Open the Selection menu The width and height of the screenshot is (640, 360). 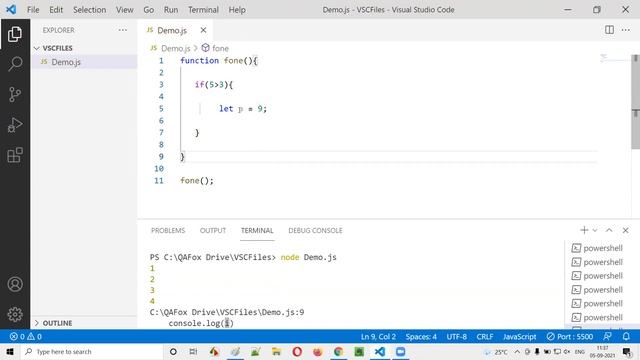pos(89,9)
